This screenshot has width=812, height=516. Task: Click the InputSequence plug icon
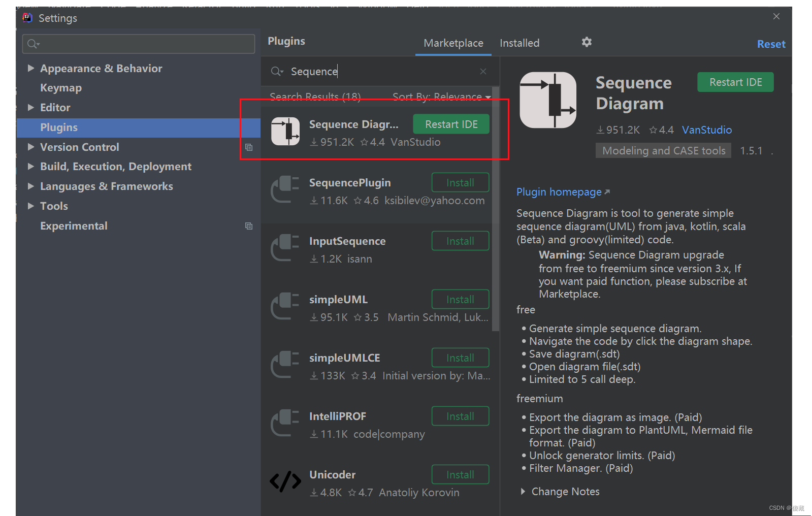[x=285, y=248]
